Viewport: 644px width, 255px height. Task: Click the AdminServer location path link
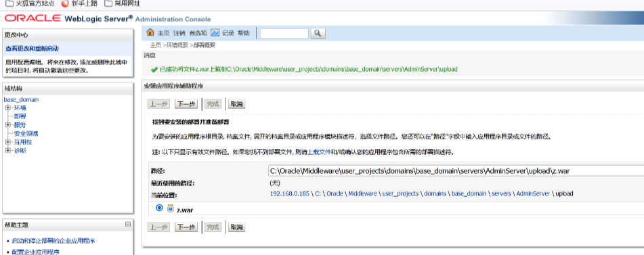533,193
